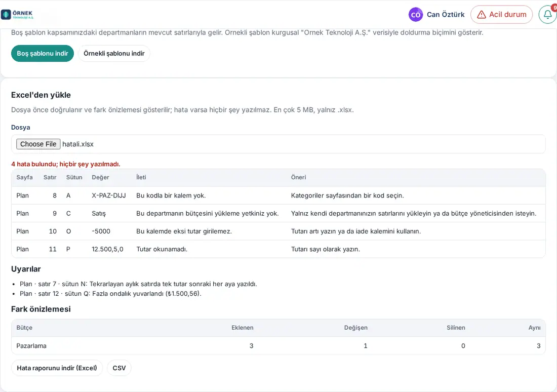Click the file input field area
This screenshot has width=557, height=392.
click(x=278, y=144)
